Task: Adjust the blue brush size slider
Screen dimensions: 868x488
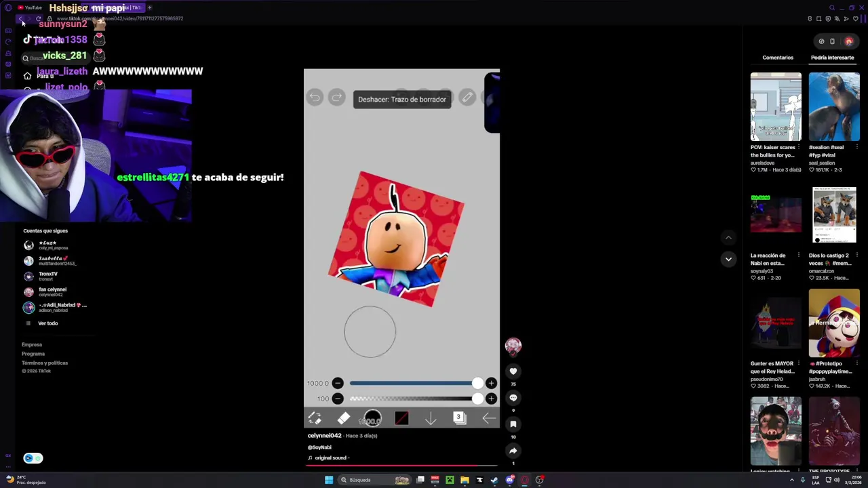Action: pos(416,383)
